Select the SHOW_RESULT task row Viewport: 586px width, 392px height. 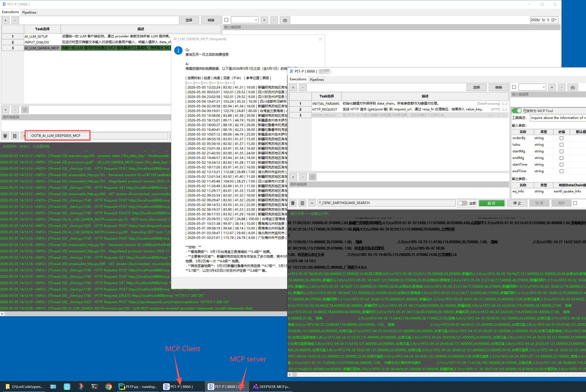click(399, 115)
